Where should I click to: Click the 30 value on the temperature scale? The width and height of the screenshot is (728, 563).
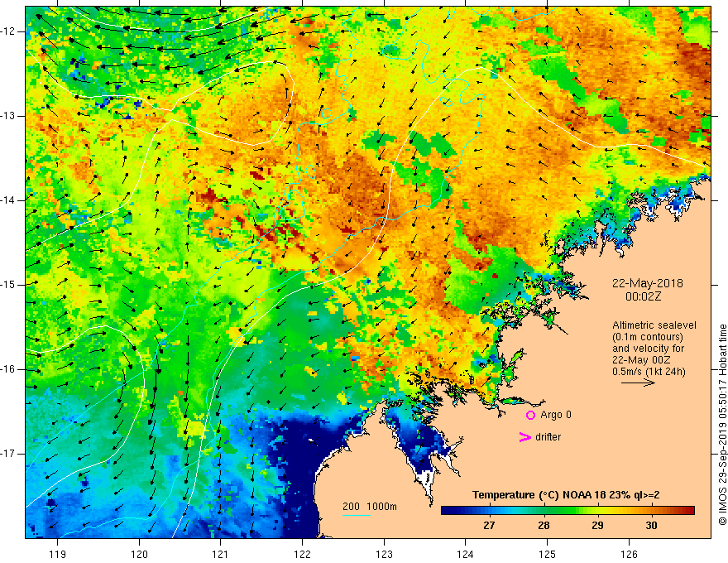(x=651, y=526)
